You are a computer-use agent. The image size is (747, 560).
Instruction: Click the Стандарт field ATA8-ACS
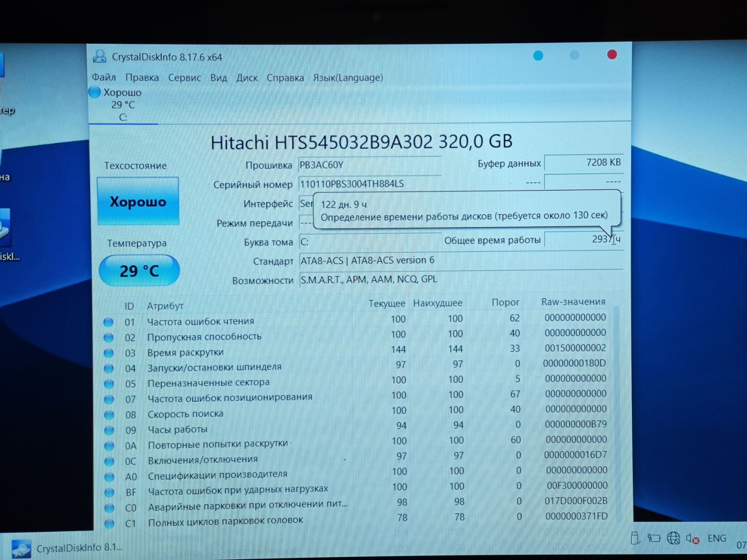461,260
